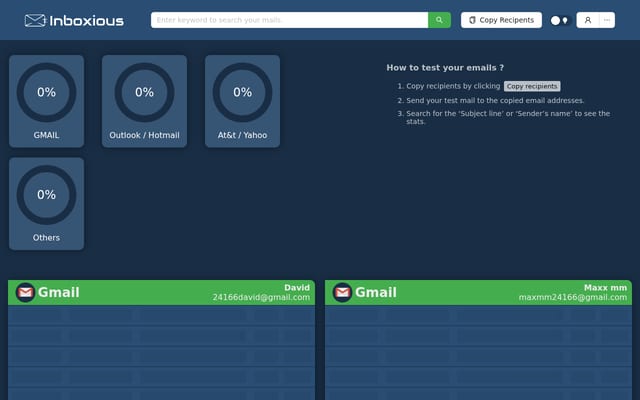Click 'Send your test mail' instruction step
The width and height of the screenshot is (640, 400).
pyautogui.click(x=495, y=100)
